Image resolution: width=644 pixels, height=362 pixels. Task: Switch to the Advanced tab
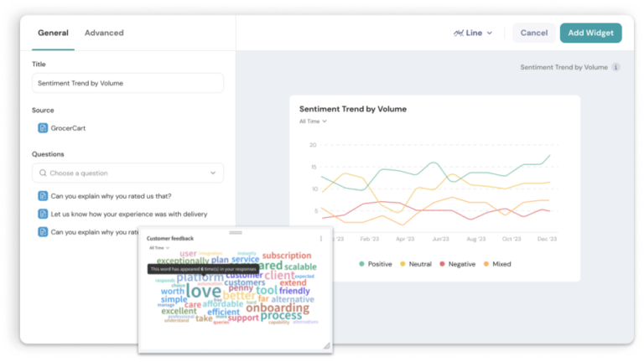tap(104, 33)
